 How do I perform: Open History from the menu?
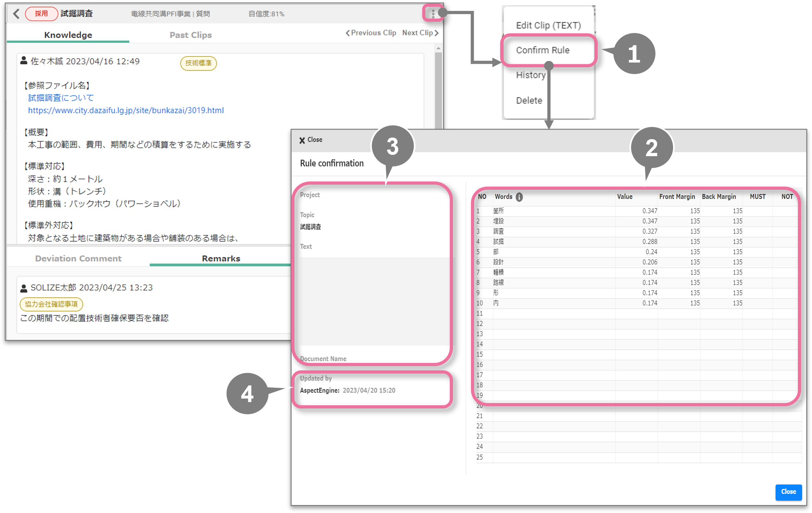(x=530, y=75)
